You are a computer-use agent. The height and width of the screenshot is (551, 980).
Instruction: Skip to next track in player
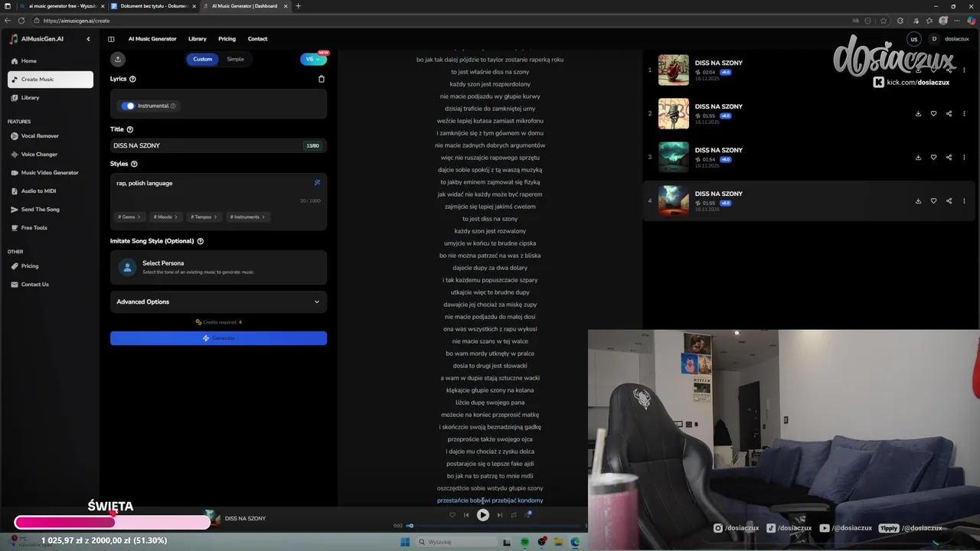pyautogui.click(x=500, y=515)
